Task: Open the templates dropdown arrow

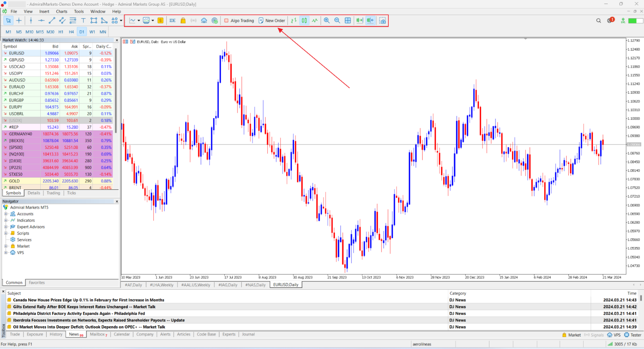Action: 153,21
